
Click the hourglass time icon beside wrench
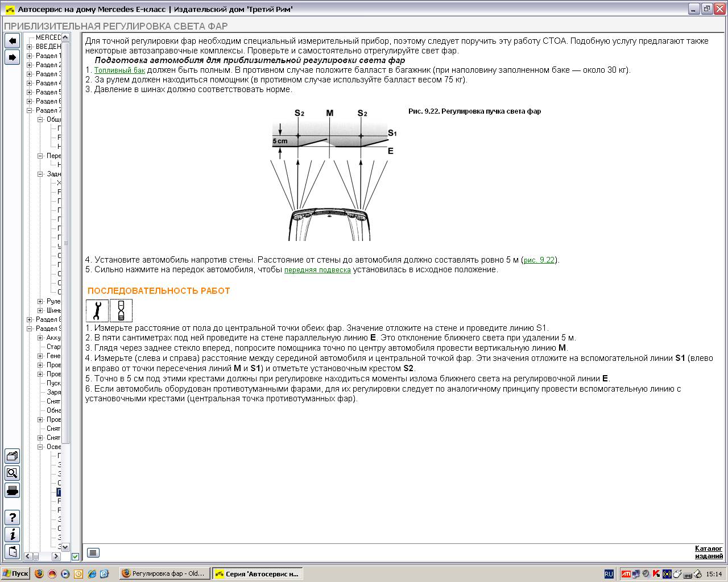pos(121,311)
